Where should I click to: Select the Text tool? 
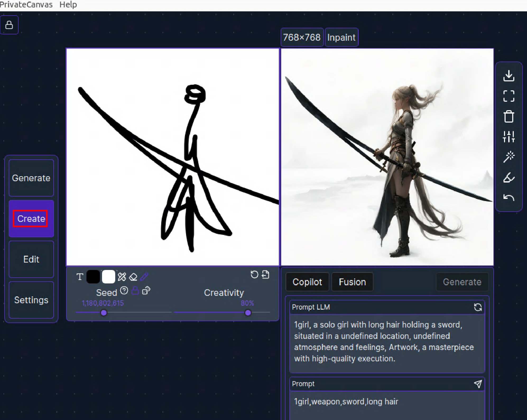tap(80, 277)
